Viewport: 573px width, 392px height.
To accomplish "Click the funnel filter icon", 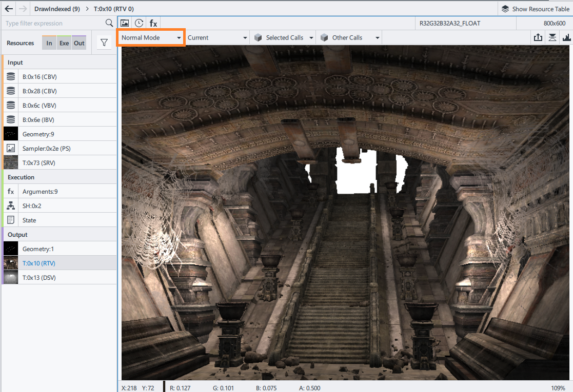I will tap(104, 43).
